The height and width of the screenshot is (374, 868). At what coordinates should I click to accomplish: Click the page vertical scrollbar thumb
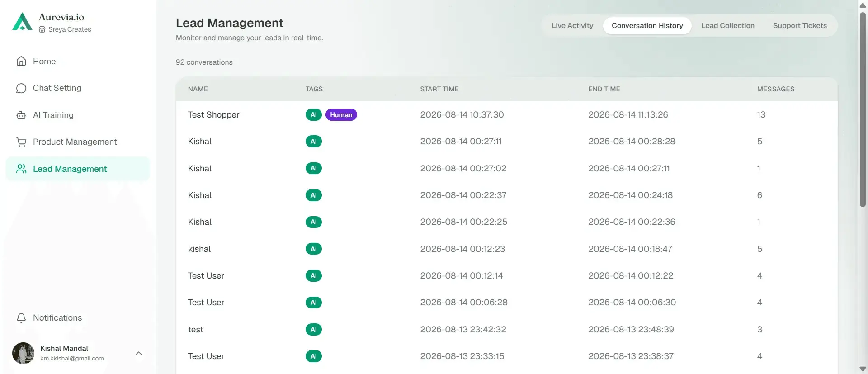coord(863,109)
